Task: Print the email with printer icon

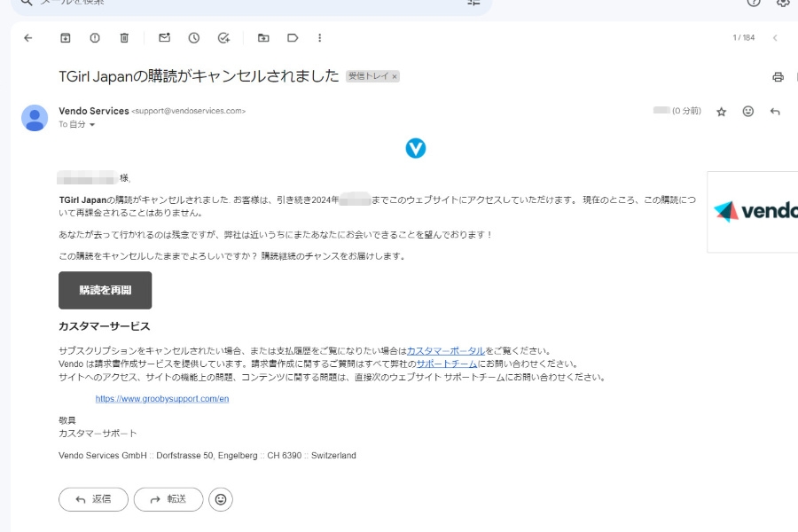Action: (778, 77)
